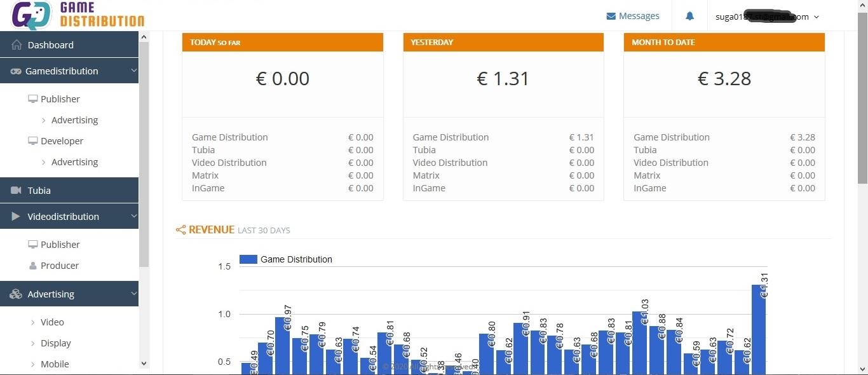Click Matrix row in Month To Date card

(x=724, y=175)
